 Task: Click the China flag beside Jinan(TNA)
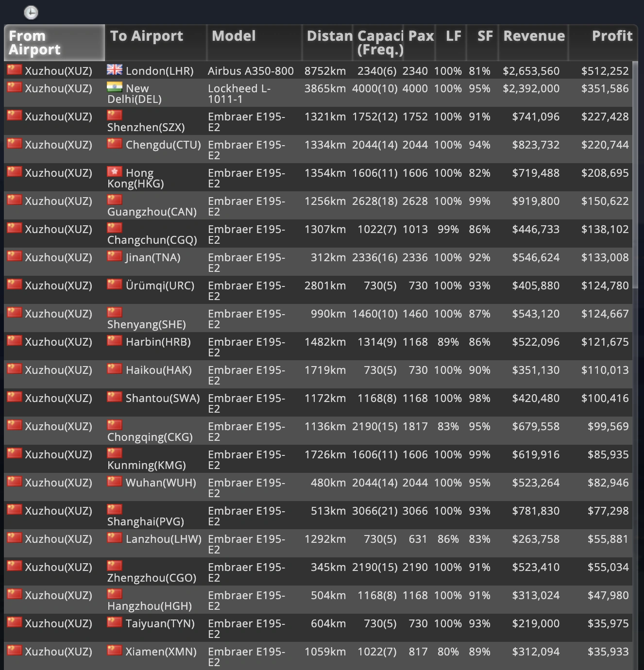click(115, 256)
